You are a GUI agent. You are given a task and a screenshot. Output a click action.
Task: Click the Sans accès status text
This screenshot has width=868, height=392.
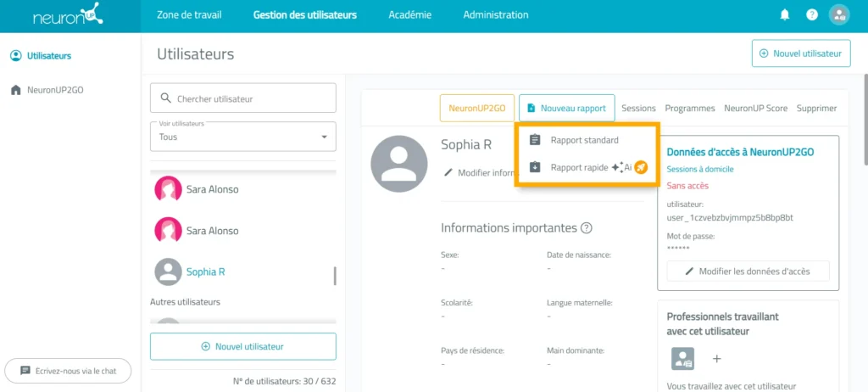pos(687,186)
